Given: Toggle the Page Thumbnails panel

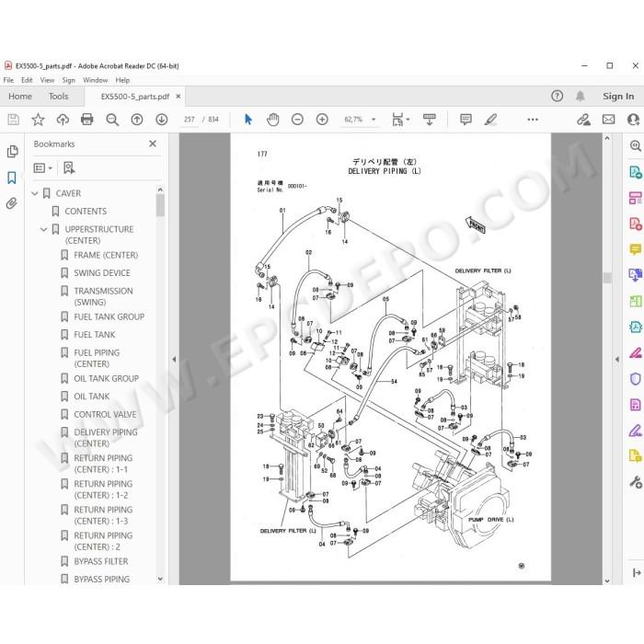Looking at the screenshot, I should click(12, 152).
